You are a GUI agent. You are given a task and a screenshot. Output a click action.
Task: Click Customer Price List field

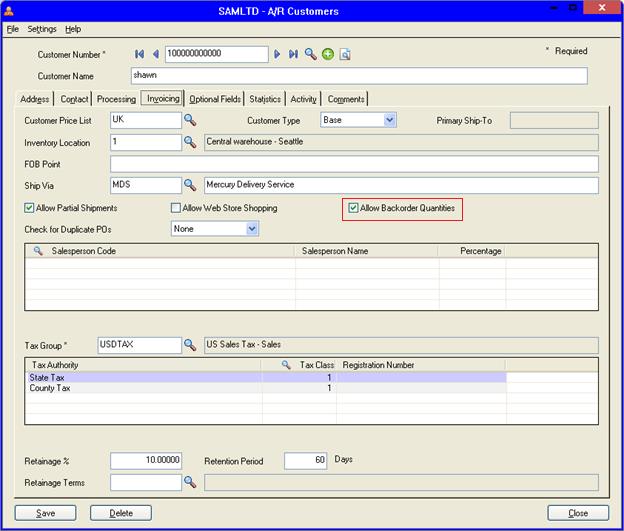coord(146,120)
